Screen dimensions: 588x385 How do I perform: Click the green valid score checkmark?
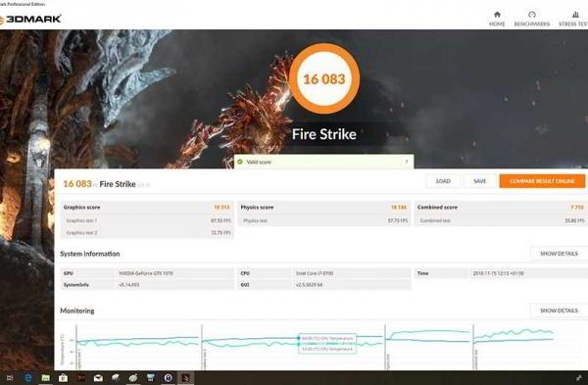240,162
